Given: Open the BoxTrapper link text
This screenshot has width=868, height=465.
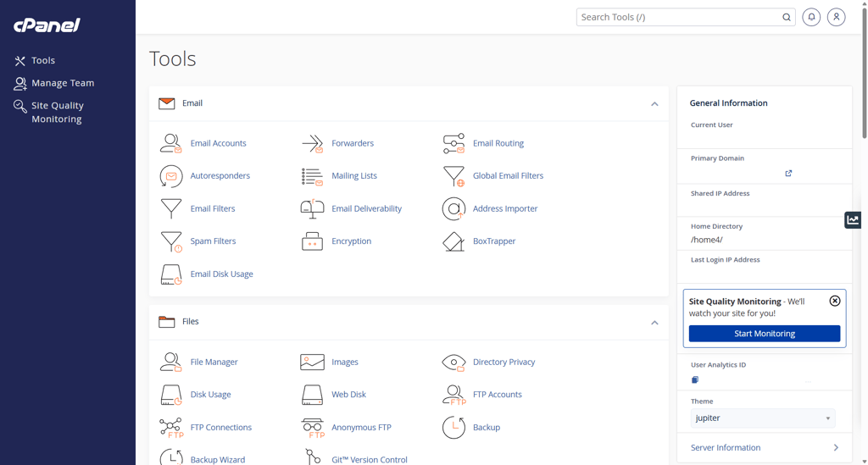Looking at the screenshot, I should click(494, 241).
